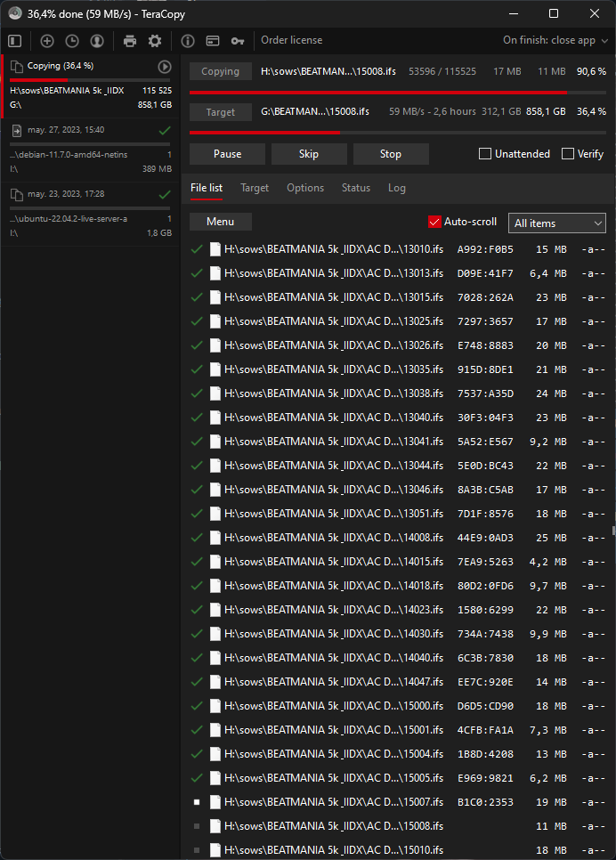This screenshot has width=616, height=860.
Task: Disable the Auto-scroll checkbox
Action: 435,222
